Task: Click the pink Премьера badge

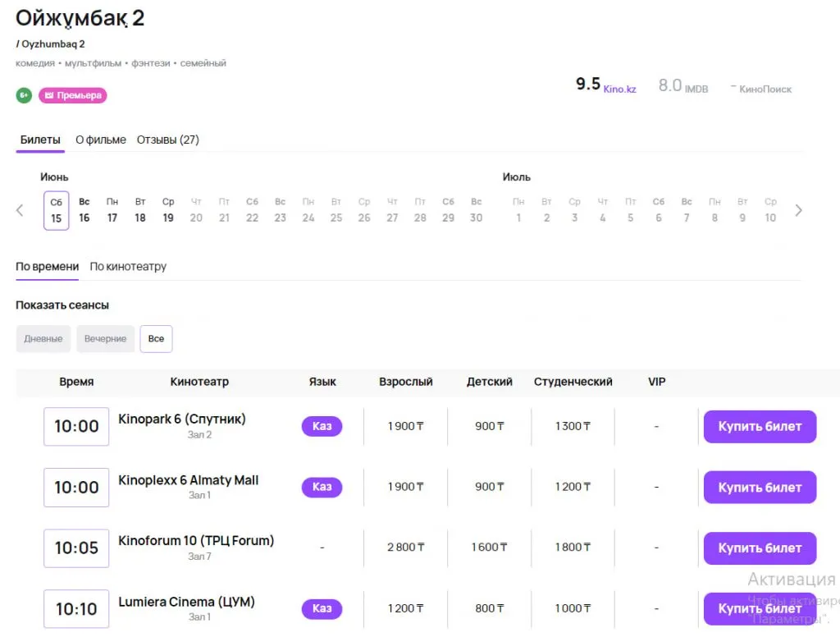Action: 73,95
